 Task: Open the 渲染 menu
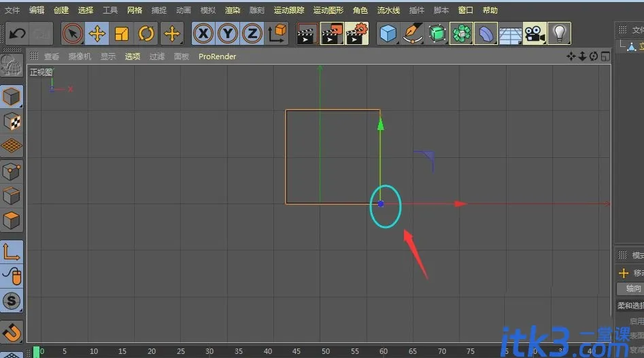[232, 10]
